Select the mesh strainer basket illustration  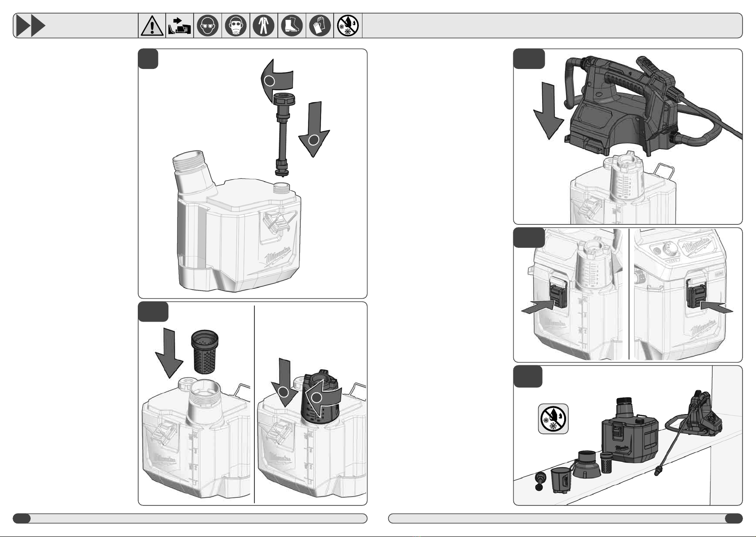point(205,352)
